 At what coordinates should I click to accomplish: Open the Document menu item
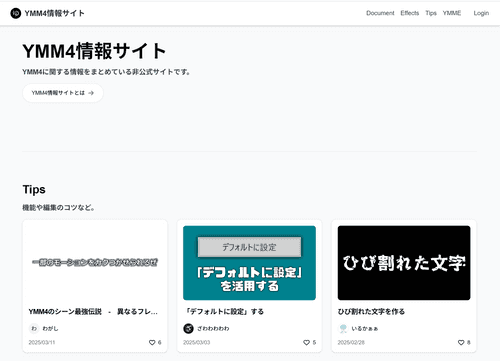[x=380, y=13]
